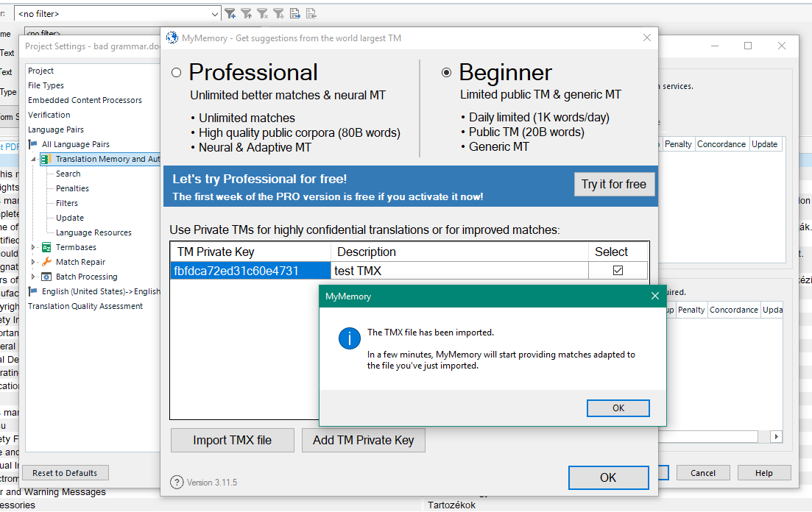Select Penalties in settings tree
The width and height of the screenshot is (812, 512).
[x=72, y=188]
